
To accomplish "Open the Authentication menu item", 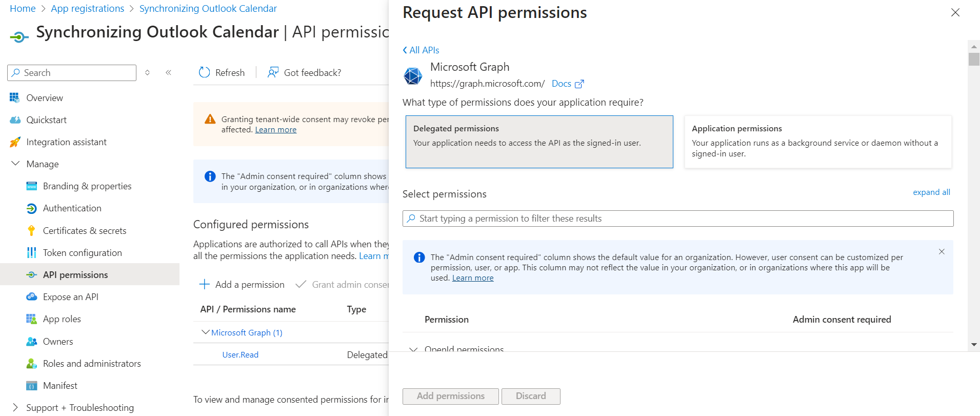I will click(x=72, y=208).
